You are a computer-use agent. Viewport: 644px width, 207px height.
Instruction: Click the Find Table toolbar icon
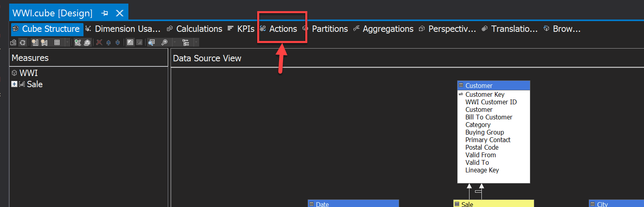click(x=151, y=43)
